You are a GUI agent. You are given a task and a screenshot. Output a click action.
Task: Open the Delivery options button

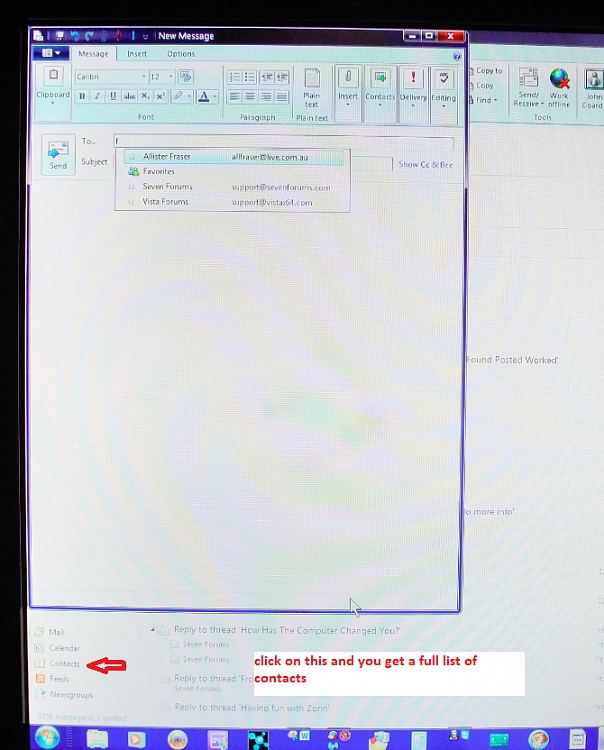point(413,87)
